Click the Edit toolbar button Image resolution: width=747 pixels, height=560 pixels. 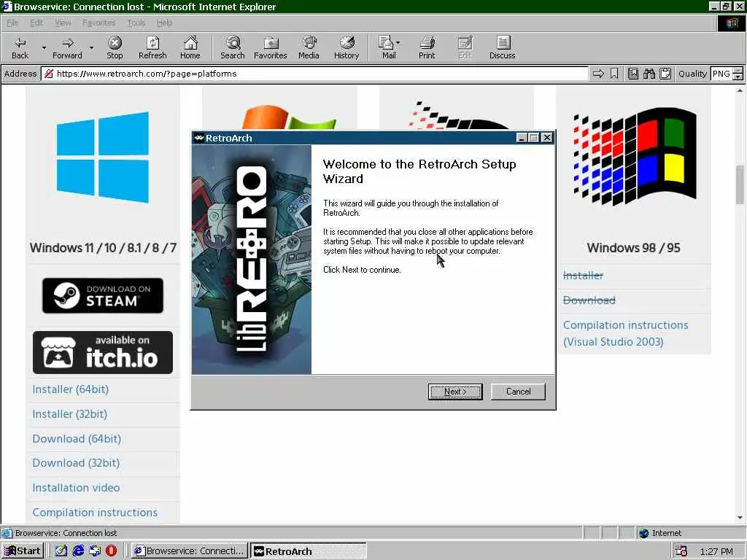click(x=465, y=47)
